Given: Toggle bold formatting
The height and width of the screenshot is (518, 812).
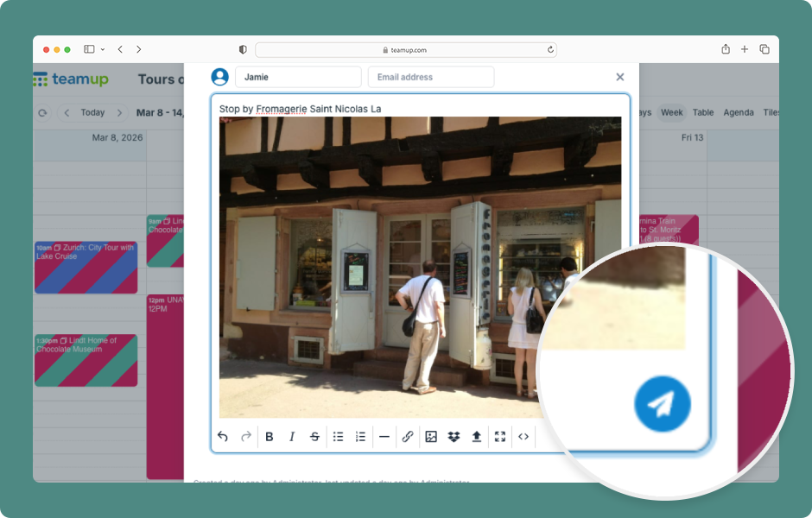Looking at the screenshot, I should point(270,436).
